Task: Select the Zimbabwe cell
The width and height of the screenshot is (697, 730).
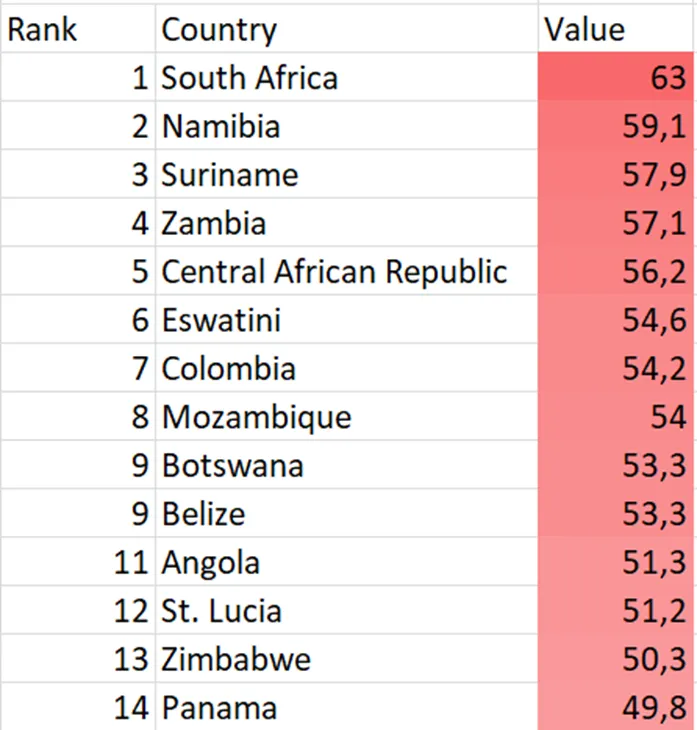Action: point(346,658)
